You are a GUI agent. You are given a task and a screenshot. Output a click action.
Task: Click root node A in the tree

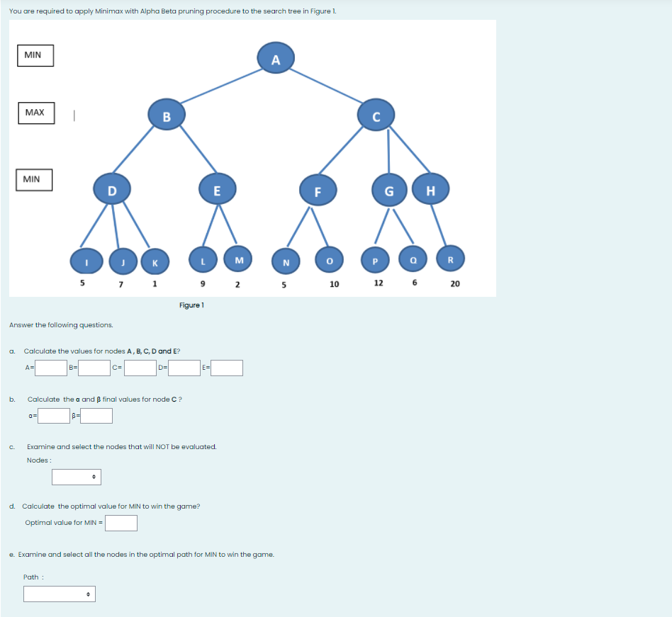coord(276,58)
